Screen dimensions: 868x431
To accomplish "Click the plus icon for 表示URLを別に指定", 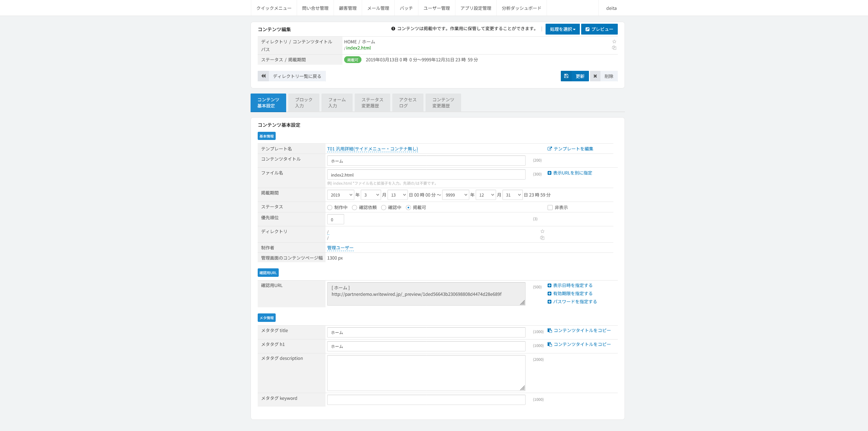I will [549, 173].
